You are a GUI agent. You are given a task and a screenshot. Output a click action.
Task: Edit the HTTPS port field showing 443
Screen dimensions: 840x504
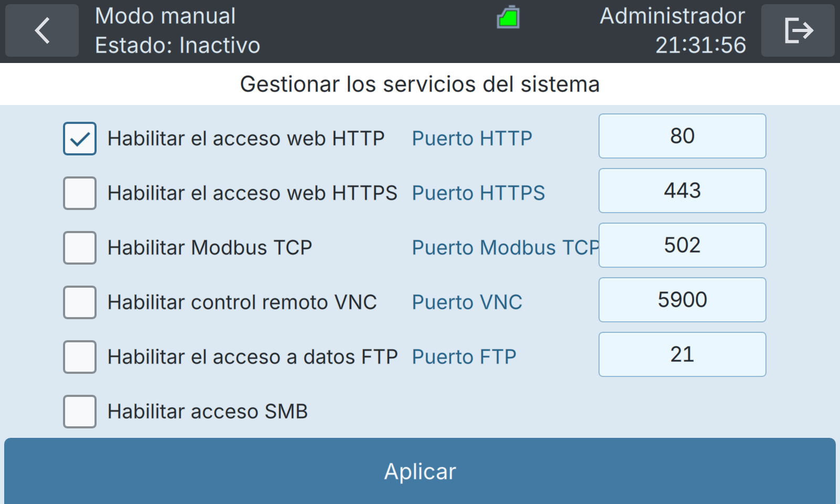682,191
